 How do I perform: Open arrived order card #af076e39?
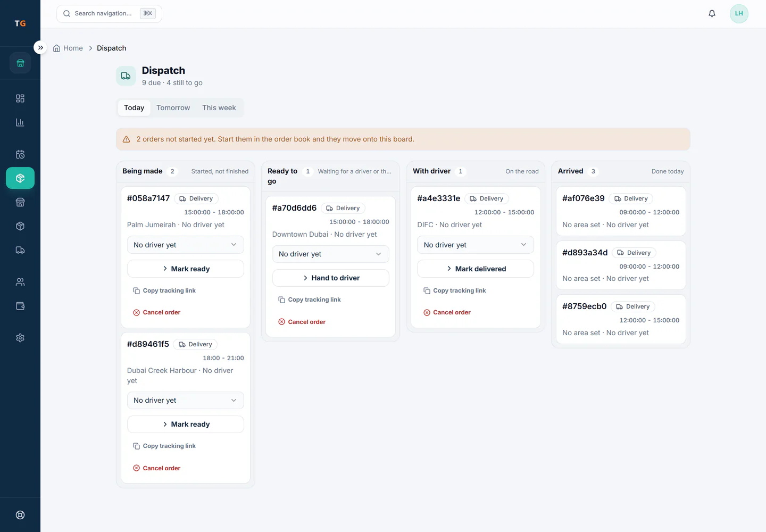click(621, 211)
